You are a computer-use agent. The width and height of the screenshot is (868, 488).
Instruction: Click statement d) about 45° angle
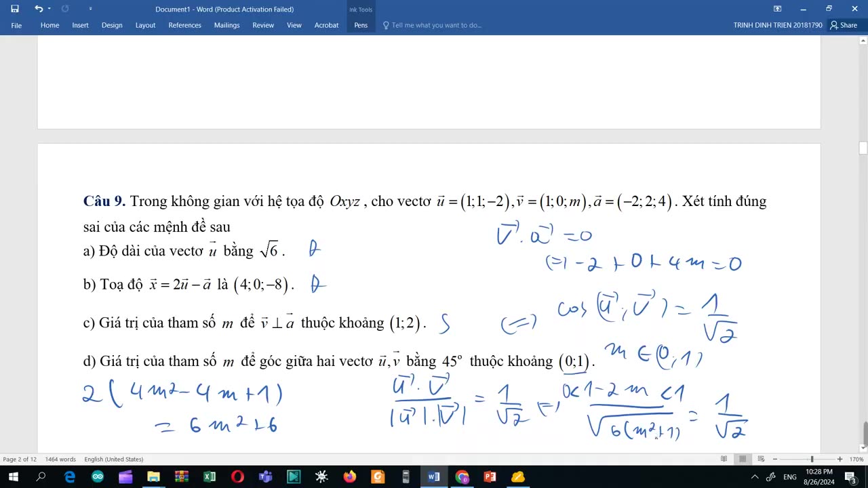point(339,362)
